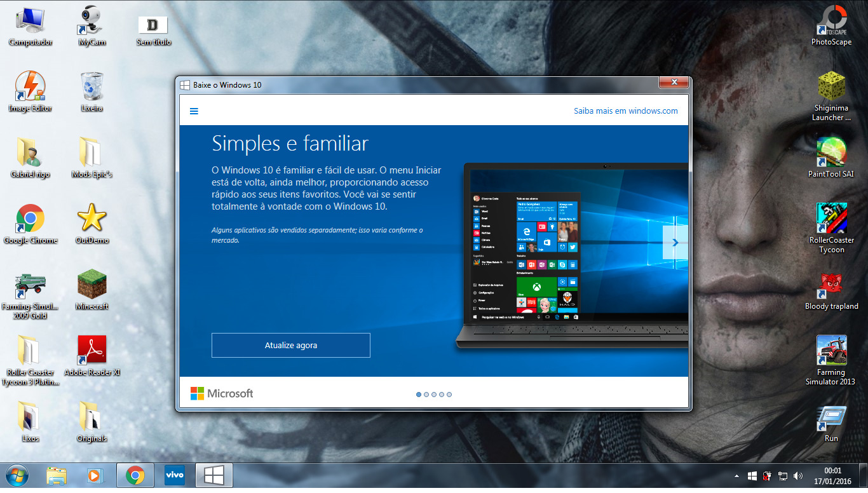The image size is (868, 493).
Task: Go to next slide with right arrow
Action: 675,242
